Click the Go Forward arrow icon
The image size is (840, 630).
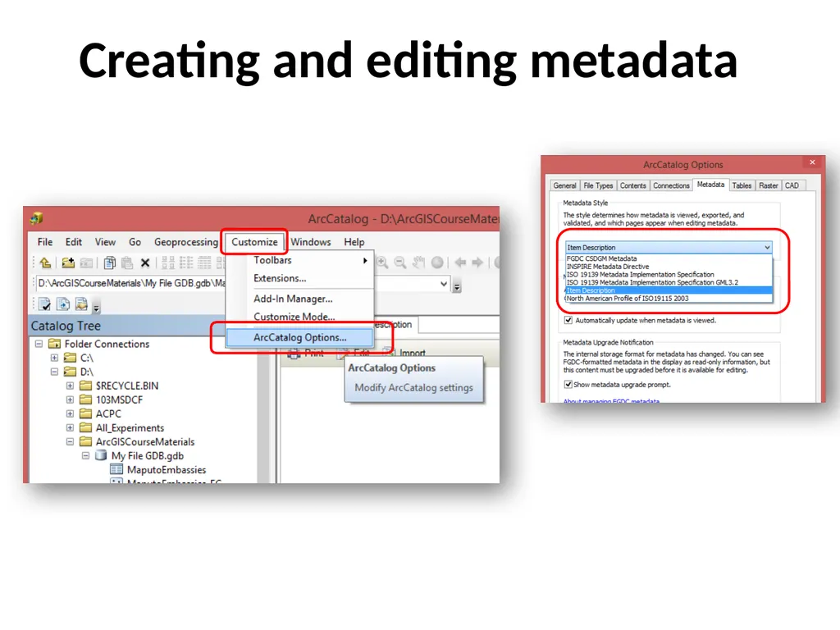477,262
